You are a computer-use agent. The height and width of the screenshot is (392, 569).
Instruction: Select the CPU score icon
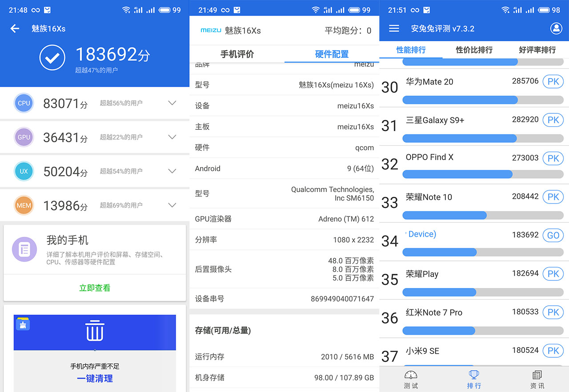click(24, 103)
